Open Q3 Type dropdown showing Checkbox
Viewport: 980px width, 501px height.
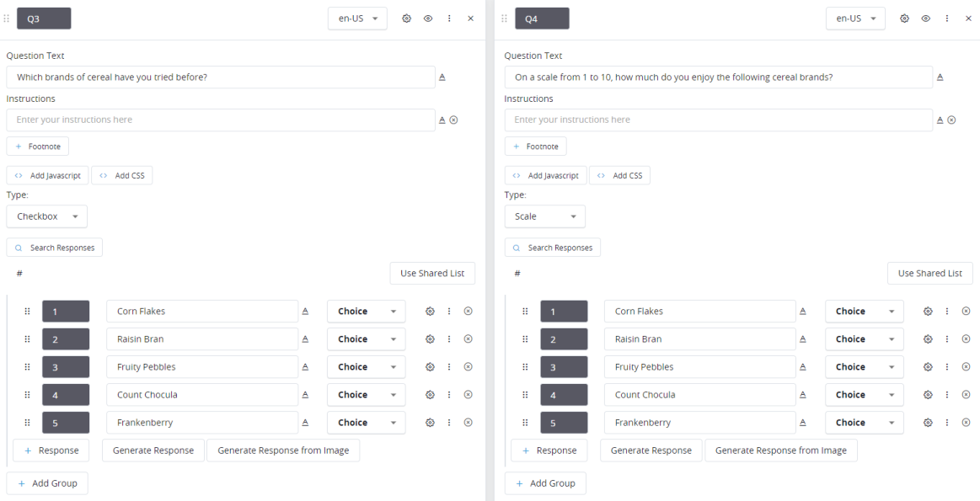pos(47,216)
